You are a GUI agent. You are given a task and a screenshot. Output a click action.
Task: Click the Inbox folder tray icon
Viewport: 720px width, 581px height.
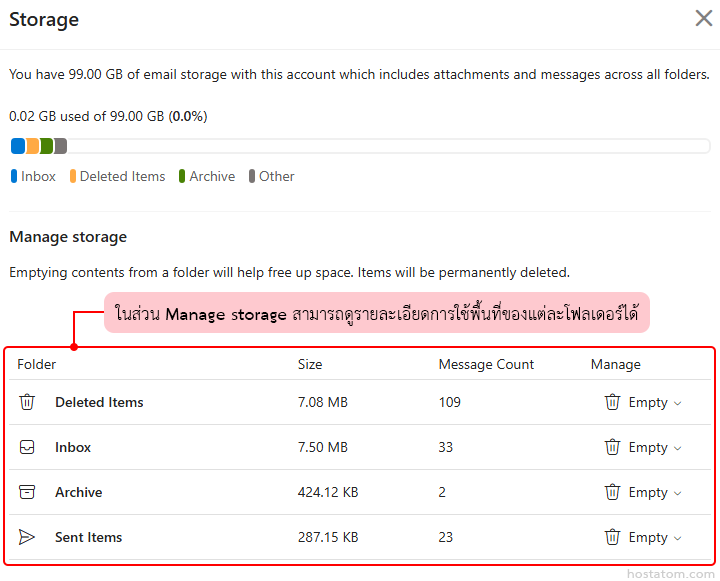pyautogui.click(x=27, y=447)
